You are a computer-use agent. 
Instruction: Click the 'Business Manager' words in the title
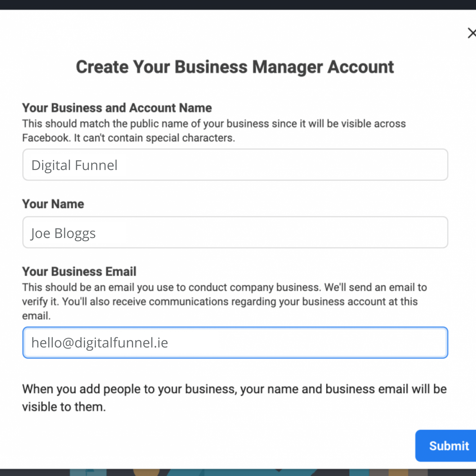point(249,67)
